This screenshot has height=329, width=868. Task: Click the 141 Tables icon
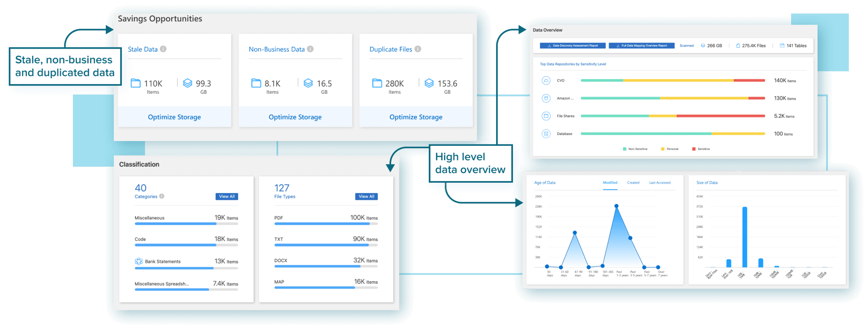pos(782,46)
